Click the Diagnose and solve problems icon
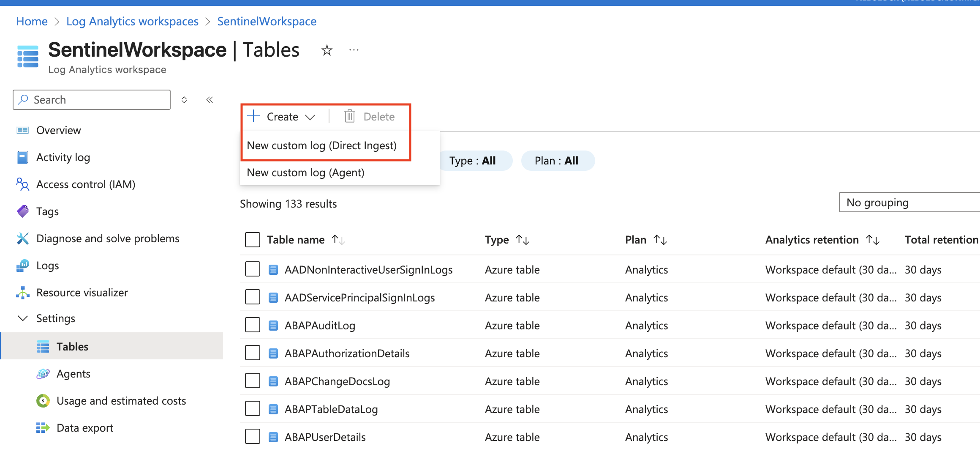This screenshot has height=449, width=980. click(x=23, y=238)
